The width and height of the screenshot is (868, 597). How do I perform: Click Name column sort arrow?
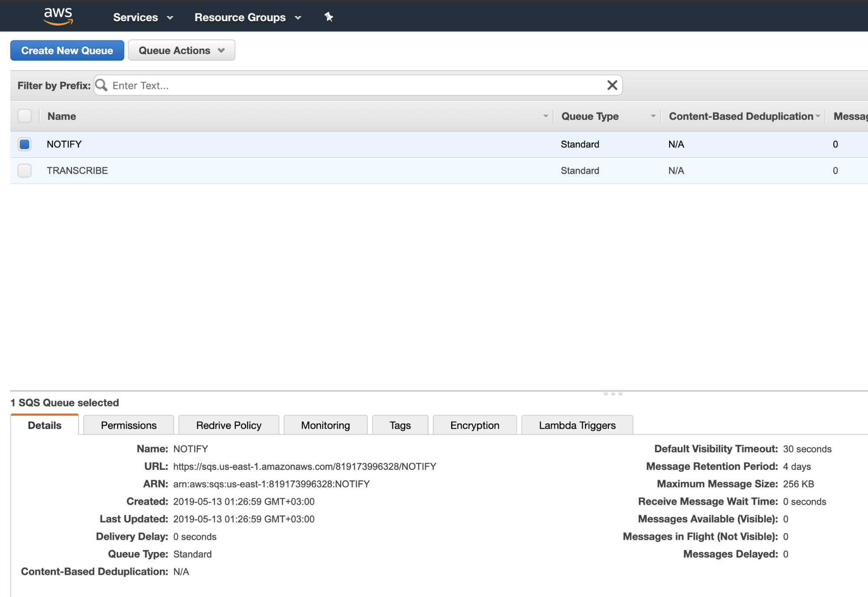[x=545, y=116]
